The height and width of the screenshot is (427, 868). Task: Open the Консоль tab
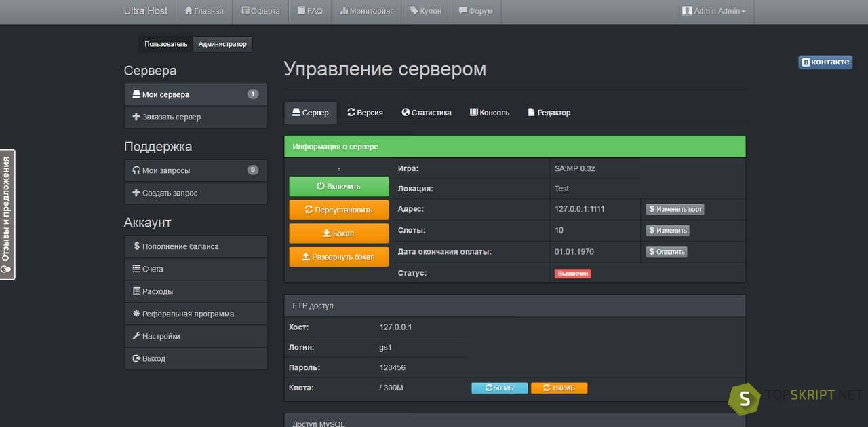click(x=489, y=113)
